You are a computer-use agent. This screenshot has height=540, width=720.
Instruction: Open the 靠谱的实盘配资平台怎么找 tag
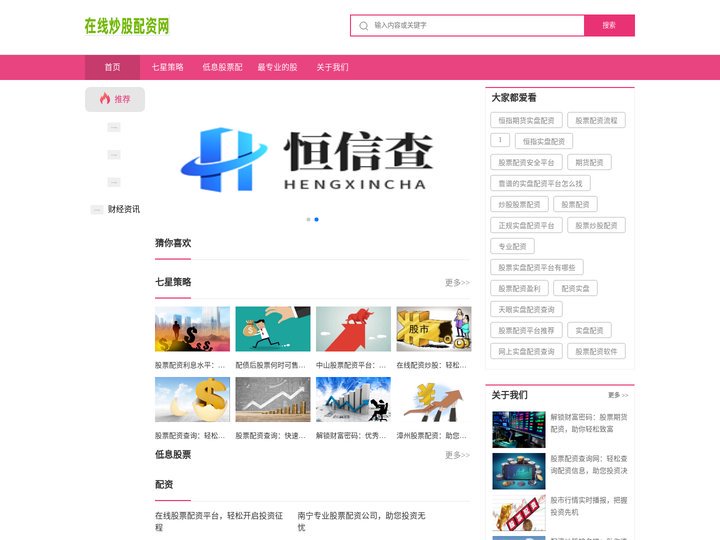pyautogui.click(x=540, y=183)
